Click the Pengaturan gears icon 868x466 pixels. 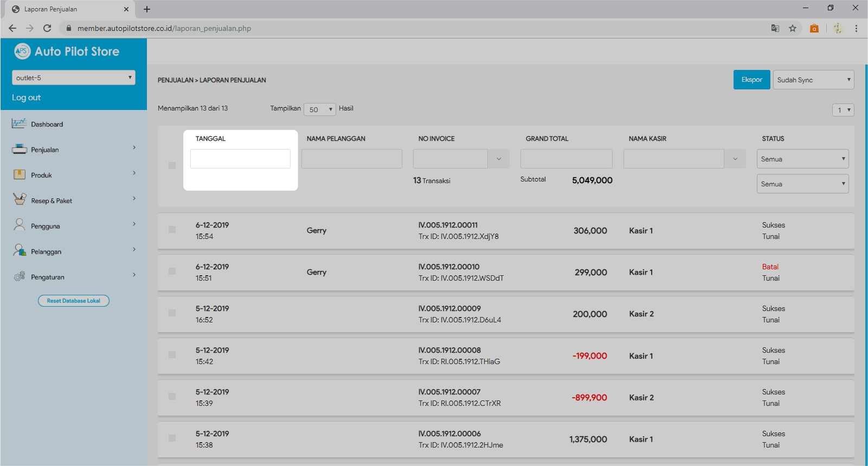19,276
